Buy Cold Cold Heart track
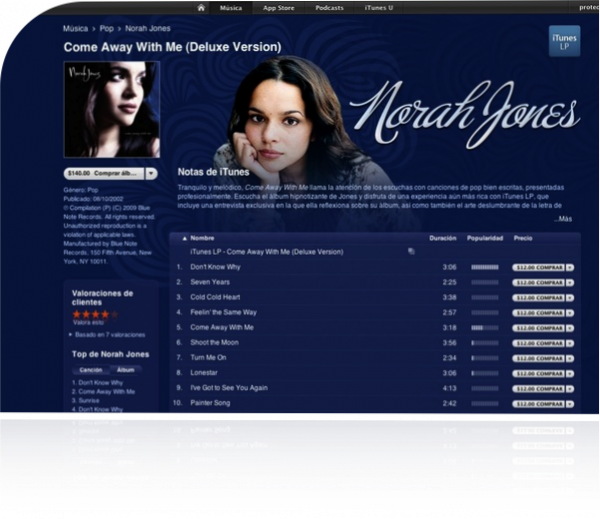600x519 pixels. click(538, 298)
